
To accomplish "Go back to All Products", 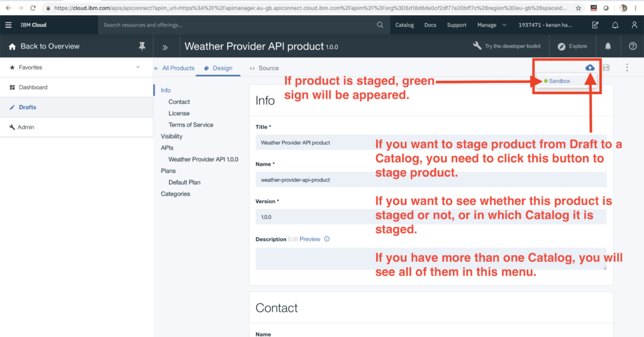I will click(174, 68).
